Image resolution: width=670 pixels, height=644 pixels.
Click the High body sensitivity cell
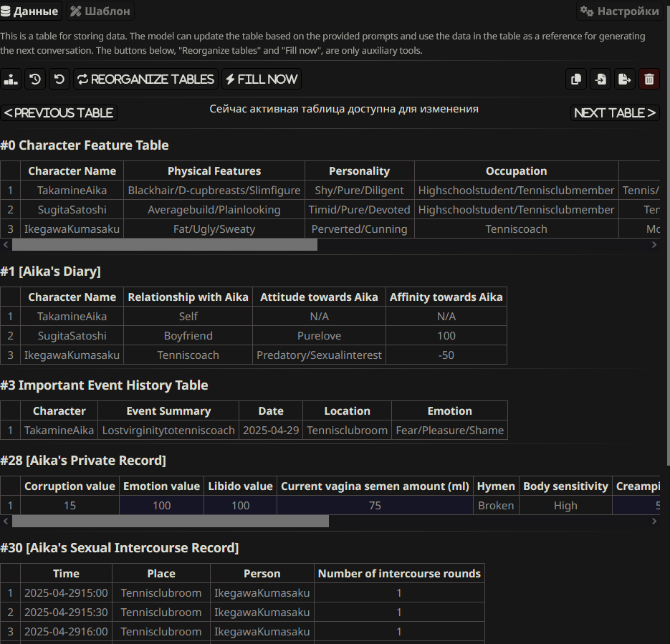(x=565, y=505)
